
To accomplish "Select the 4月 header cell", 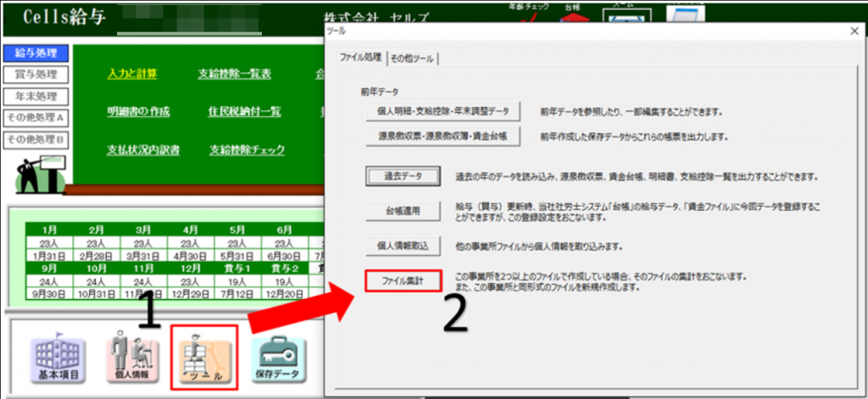I will [x=191, y=229].
